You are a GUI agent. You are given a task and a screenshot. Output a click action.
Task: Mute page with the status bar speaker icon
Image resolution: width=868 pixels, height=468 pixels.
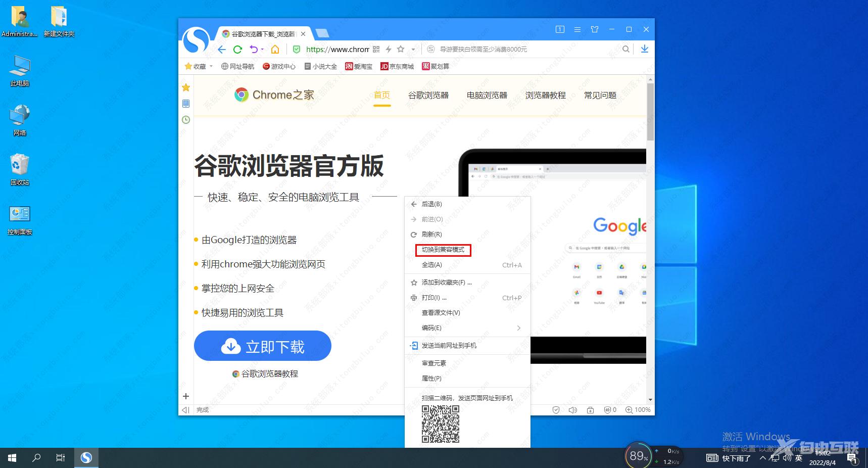coord(573,410)
